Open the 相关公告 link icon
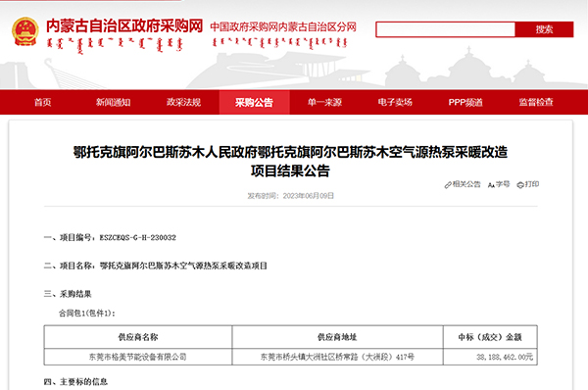Image resolution: width=588 pixels, height=390 pixels. 448,185
